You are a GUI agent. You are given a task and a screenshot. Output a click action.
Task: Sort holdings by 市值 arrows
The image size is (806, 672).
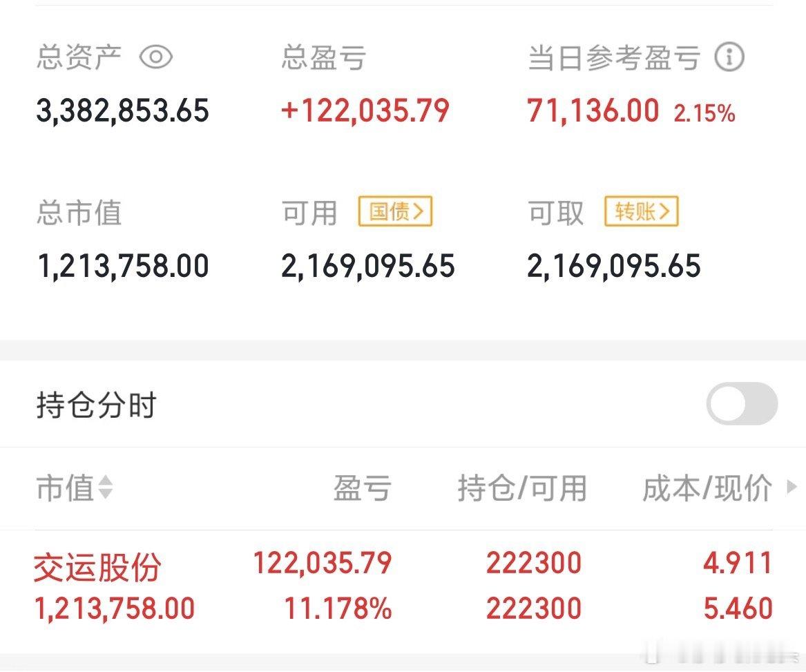106,487
